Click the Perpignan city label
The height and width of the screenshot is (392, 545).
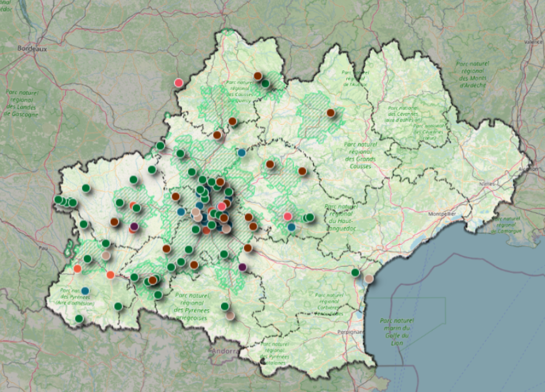click(x=351, y=332)
